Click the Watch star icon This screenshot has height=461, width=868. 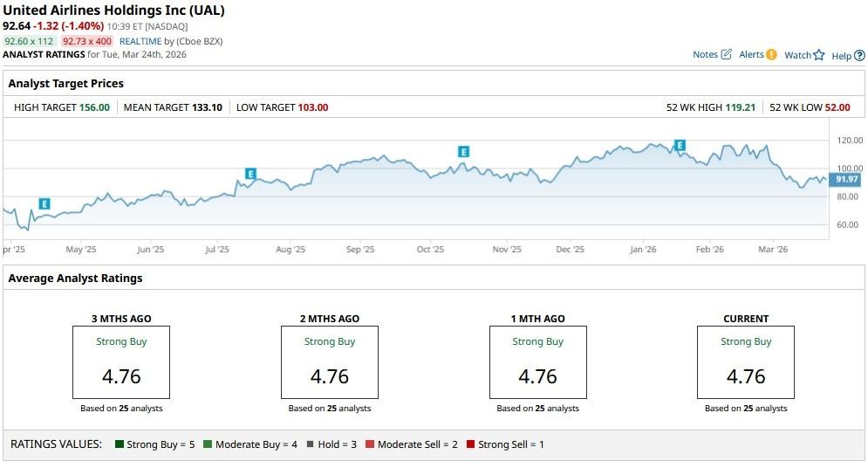click(x=819, y=55)
